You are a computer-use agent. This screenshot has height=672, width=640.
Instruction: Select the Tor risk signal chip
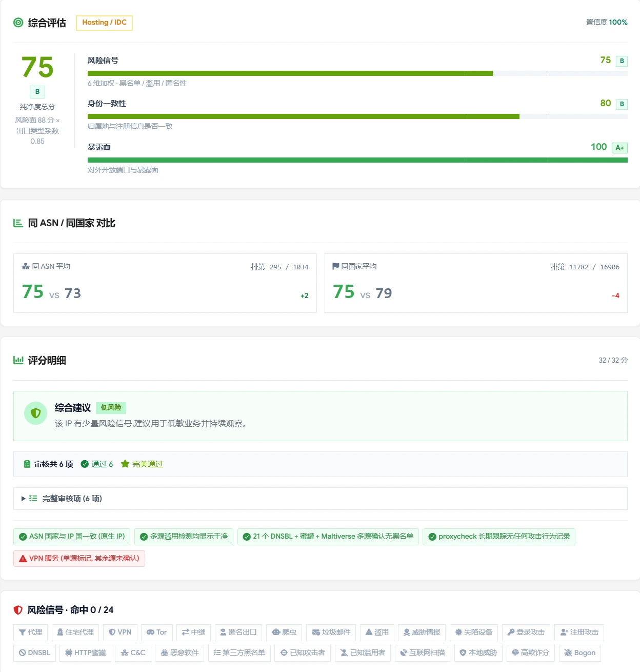(157, 633)
